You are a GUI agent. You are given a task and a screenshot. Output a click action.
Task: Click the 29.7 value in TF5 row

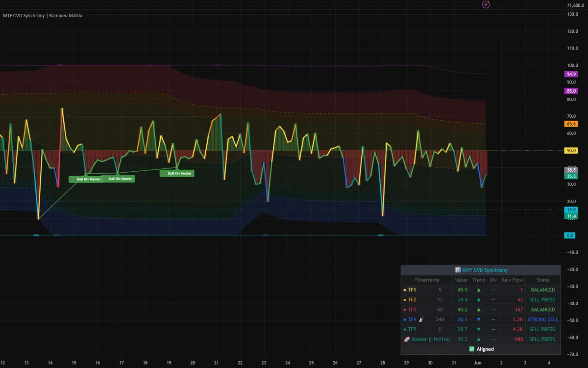tap(463, 329)
